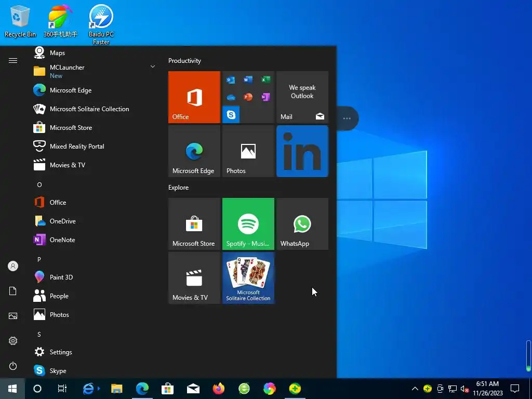Image resolution: width=532 pixels, height=399 pixels.
Task: Open File Explorer from the taskbar
Action: click(x=117, y=389)
